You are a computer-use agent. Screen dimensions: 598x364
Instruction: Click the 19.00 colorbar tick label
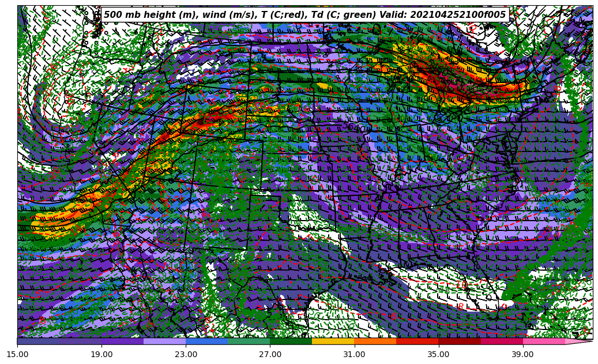click(101, 354)
